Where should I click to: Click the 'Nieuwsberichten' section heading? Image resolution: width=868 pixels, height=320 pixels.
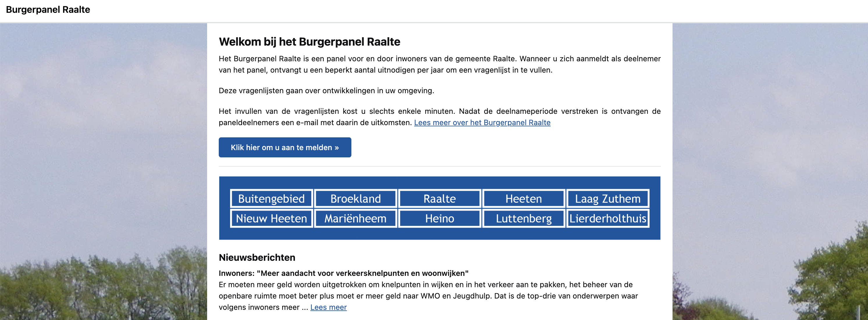(257, 257)
